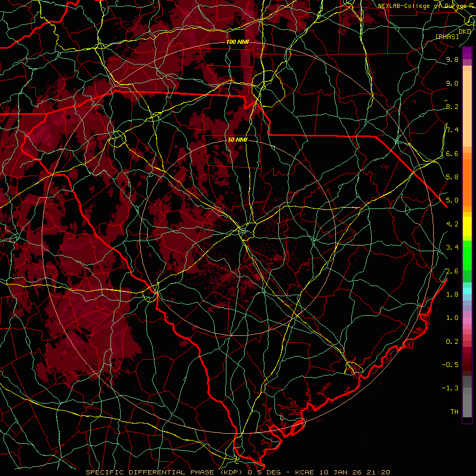476x476 pixels.
Task: Click "SPECIFIC DIFFERENTIAL PHASE" in the bottom caption
Action: coord(150,472)
